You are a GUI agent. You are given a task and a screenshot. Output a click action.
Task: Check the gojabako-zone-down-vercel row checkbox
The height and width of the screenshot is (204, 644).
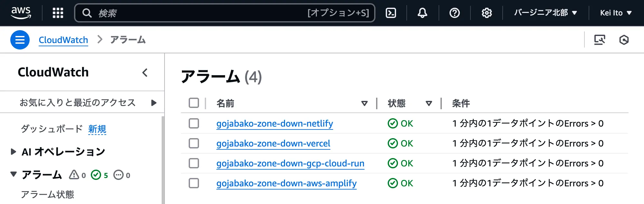(194, 143)
